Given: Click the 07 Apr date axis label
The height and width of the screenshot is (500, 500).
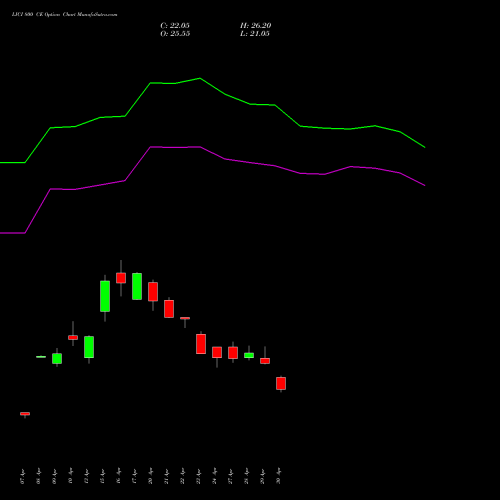Looking at the screenshot, I should [x=23, y=477].
